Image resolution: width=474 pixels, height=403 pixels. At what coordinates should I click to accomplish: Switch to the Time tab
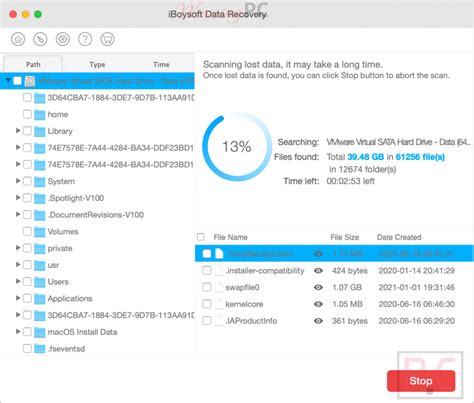coord(161,65)
